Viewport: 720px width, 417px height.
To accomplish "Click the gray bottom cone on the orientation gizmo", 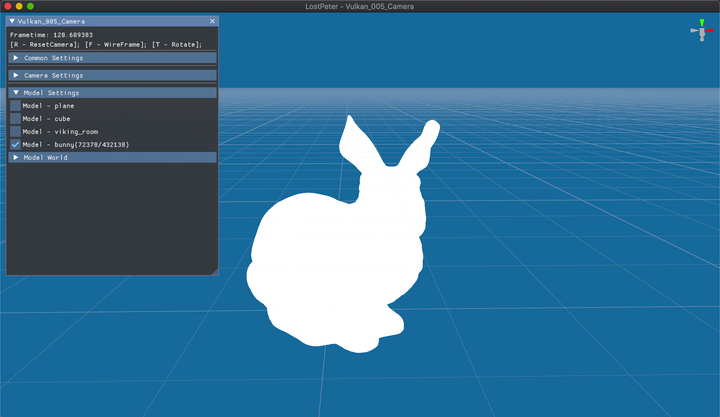I will (702, 38).
